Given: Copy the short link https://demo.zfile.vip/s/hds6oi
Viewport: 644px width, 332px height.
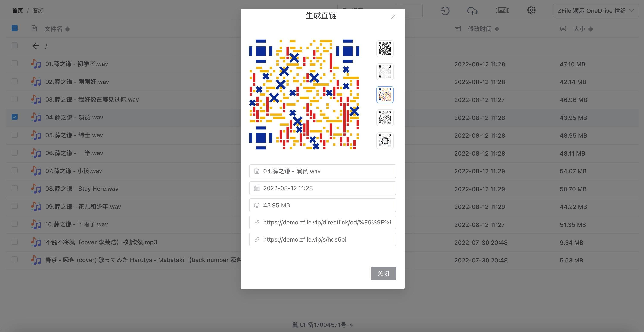Looking at the screenshot, I should (323, 239).
